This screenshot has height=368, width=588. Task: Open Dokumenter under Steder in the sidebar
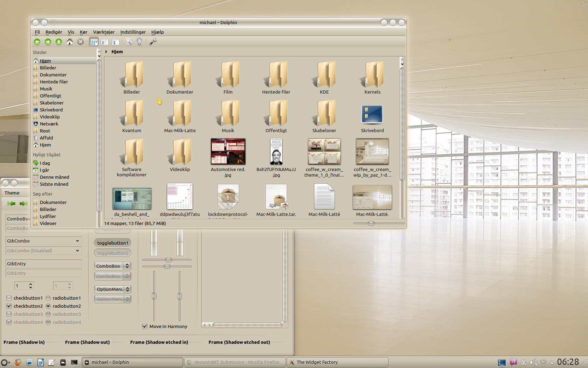pyautogui.click(x=53, y=75)
